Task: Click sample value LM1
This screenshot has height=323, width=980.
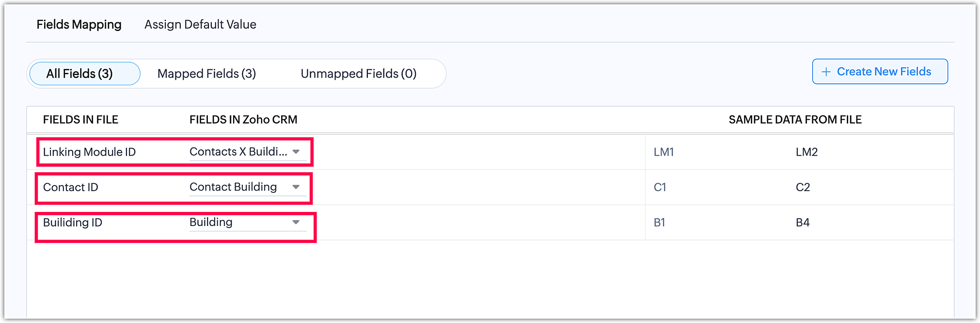Action: [664, 152]
